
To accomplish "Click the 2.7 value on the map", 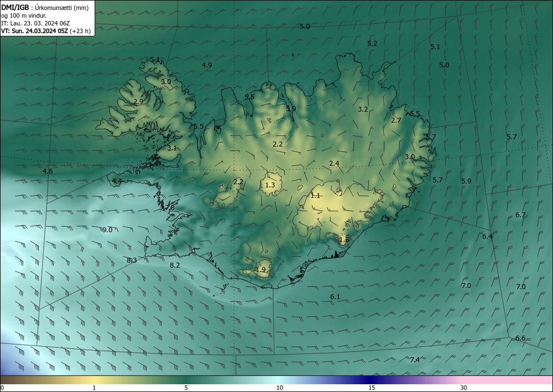I will pos(396,120).
